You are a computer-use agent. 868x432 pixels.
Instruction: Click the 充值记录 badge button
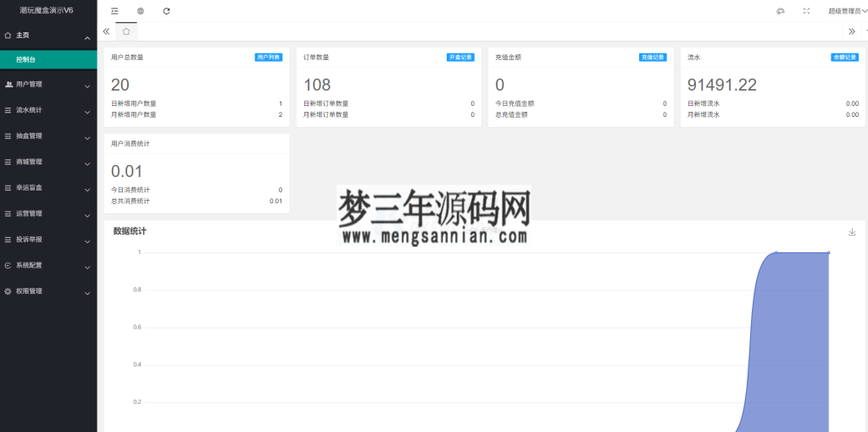tap(653, 57)
